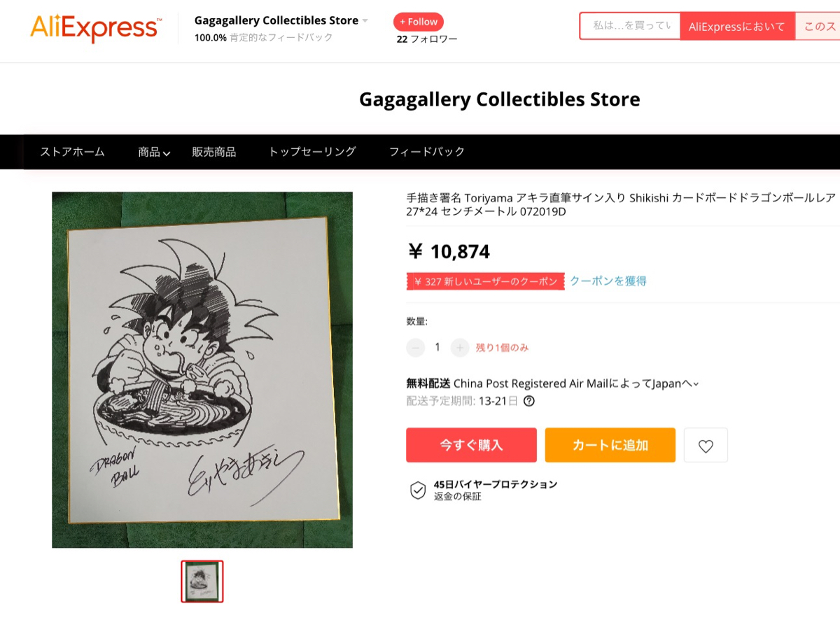
Task: Select トップセーリング in store navigation
Action: pos(312,152)
